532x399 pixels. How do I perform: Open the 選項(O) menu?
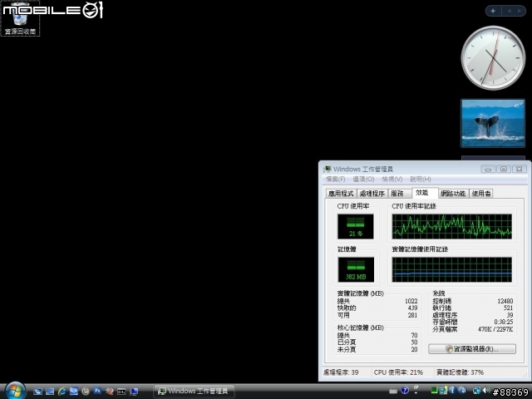click(x=363, y=180)
